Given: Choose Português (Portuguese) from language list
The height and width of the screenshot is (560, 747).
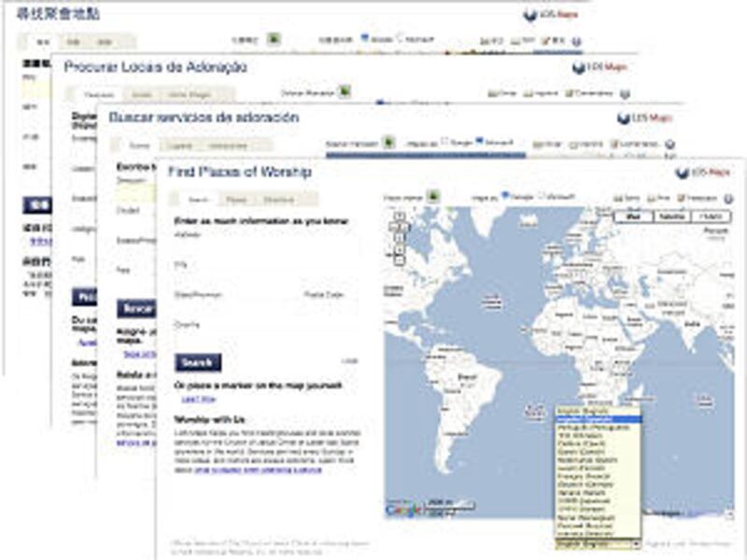Looking at the screenshot, I should 599,427.
